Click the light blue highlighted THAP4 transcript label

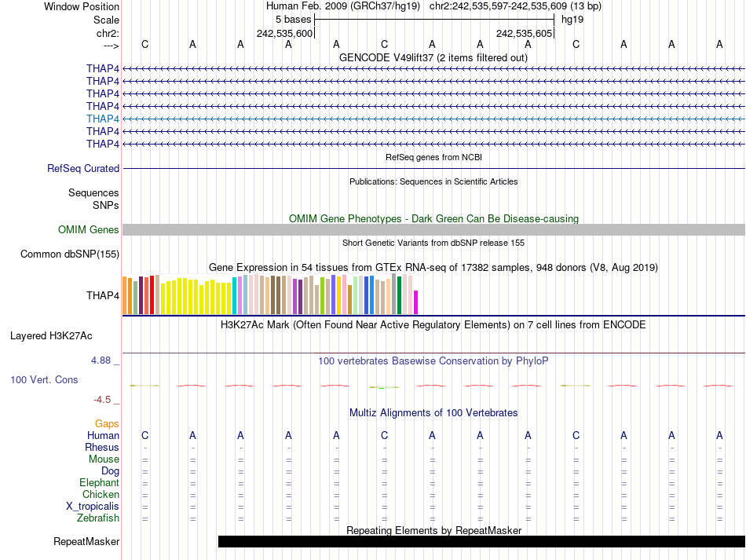coord(103,119)
